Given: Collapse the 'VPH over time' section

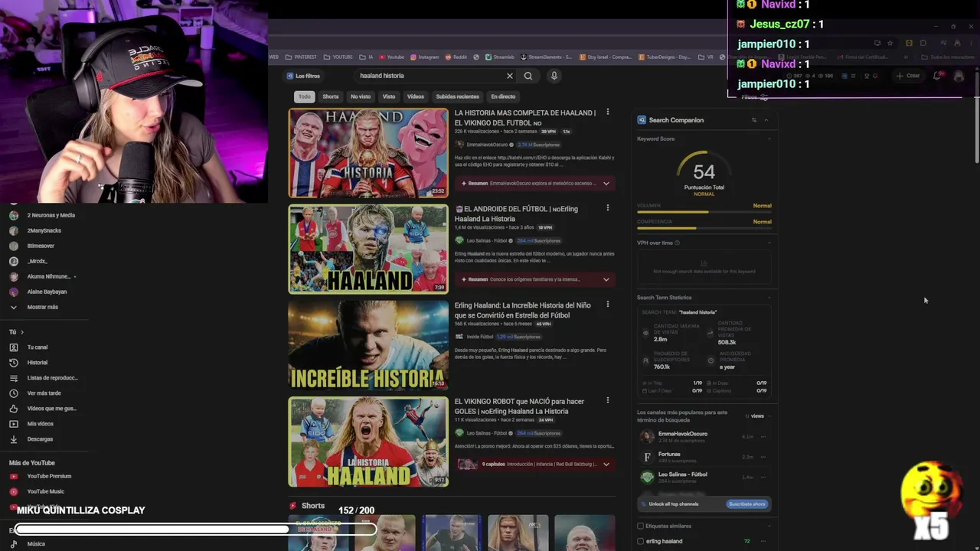Looking at the screenshot, I should tap(769, 243).
